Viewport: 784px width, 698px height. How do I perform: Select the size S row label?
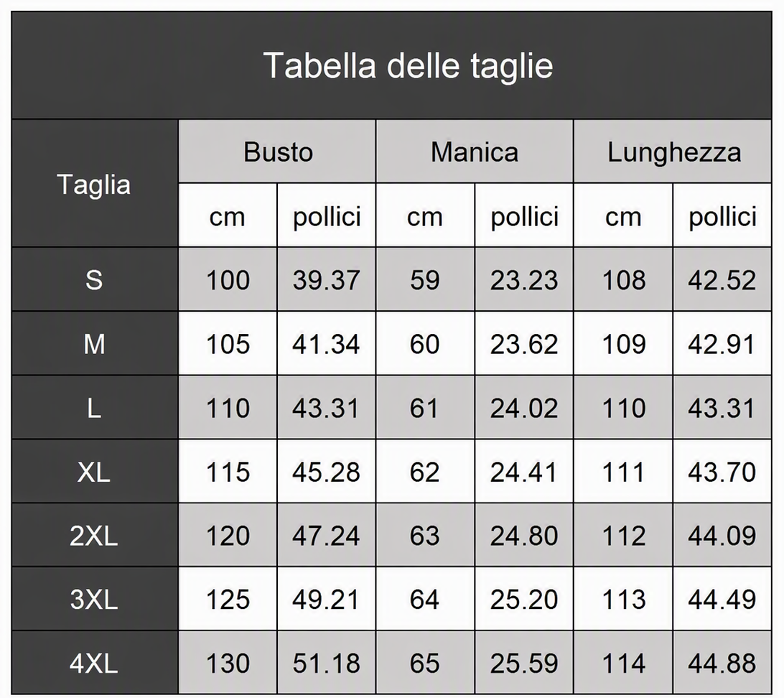coord(95,279)
